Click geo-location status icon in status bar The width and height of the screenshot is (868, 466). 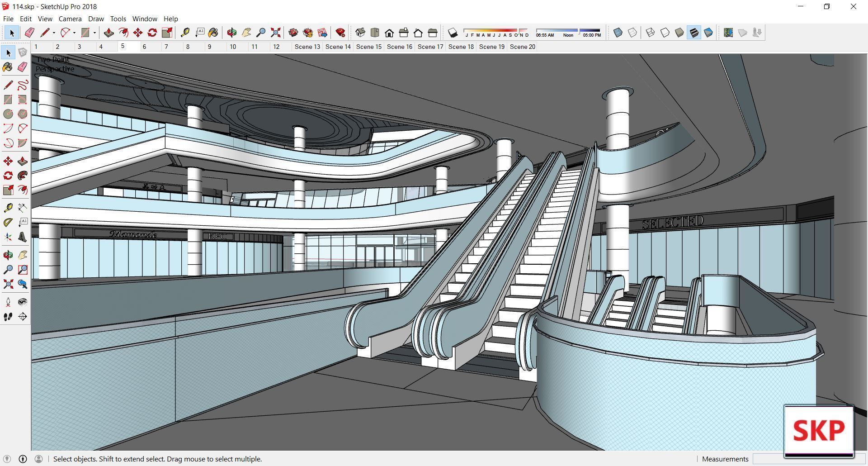[x=7, y=459]
